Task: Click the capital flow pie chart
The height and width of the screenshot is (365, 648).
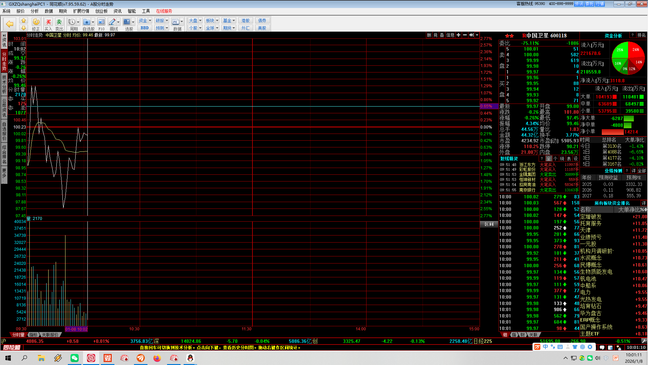Action: [628, 58]
